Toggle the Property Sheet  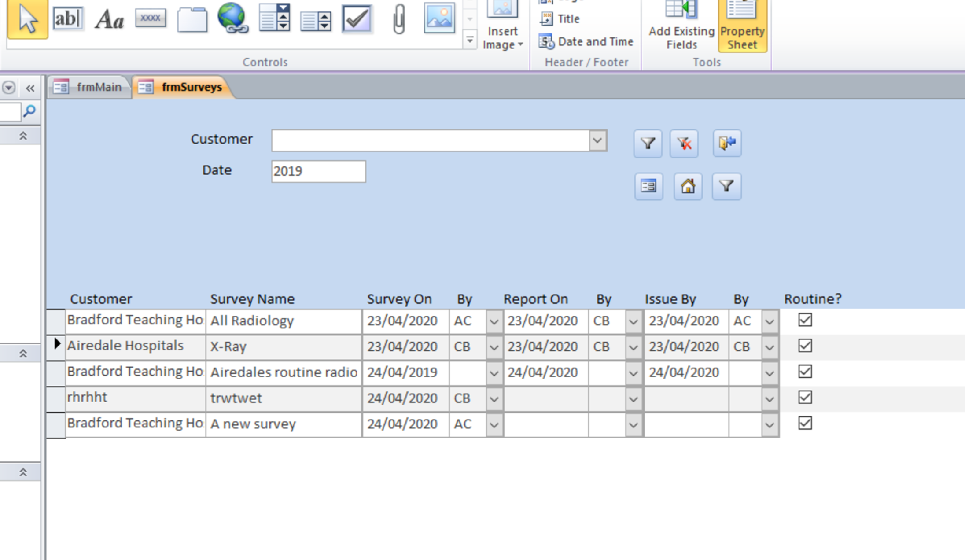tap(742, 26)
